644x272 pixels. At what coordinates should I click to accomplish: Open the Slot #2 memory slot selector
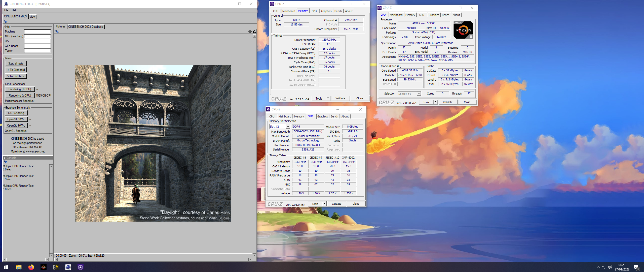[279, 127]
